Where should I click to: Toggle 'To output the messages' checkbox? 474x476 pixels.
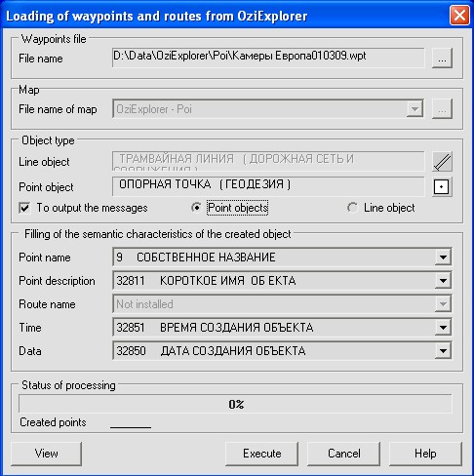point(24,208)
